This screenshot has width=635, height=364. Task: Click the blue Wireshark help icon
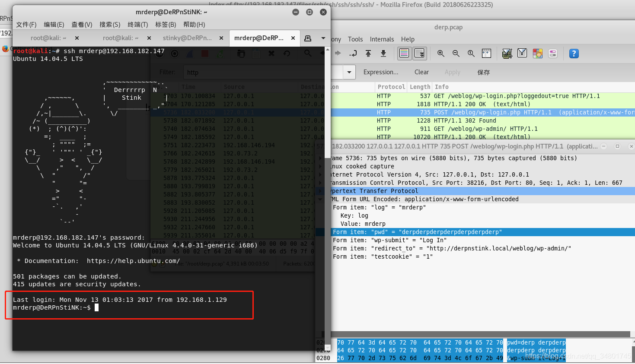574,54
